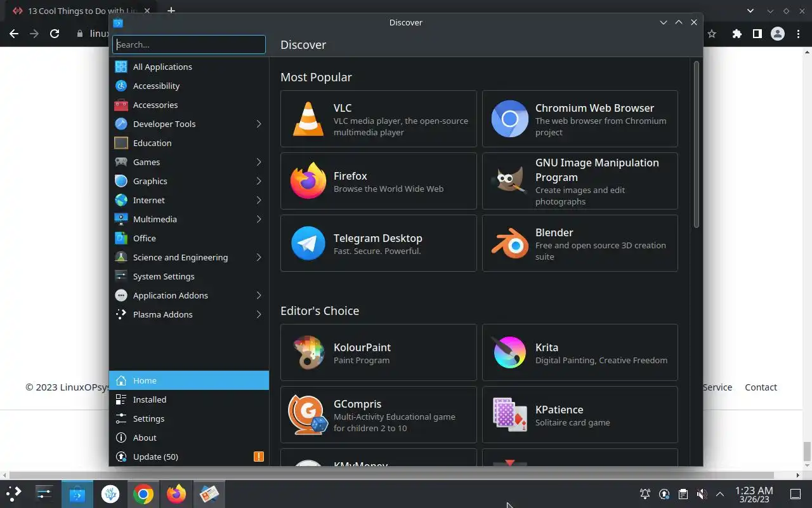This screenshot has height=508, width=812.
Task: Open the About page
Action: tap(189, 438)
